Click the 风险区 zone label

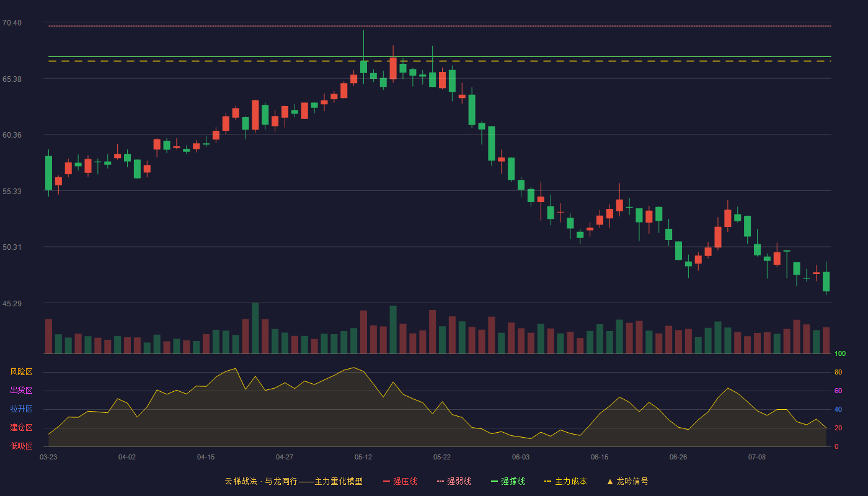pos(21,372)
